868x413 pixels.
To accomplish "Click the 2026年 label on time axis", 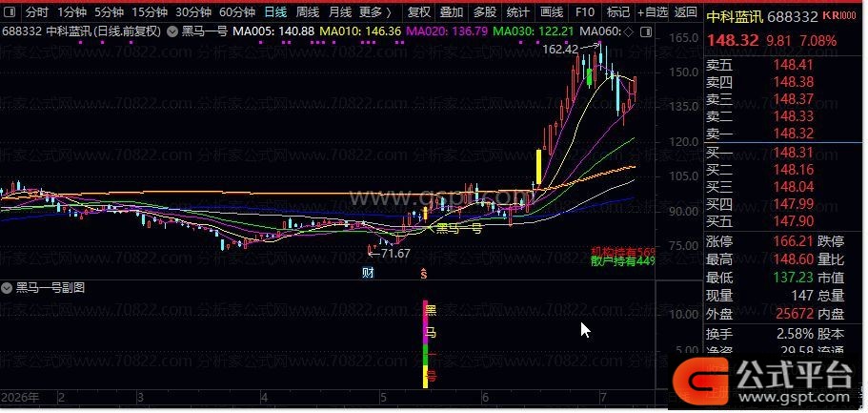I will point(20,398).
